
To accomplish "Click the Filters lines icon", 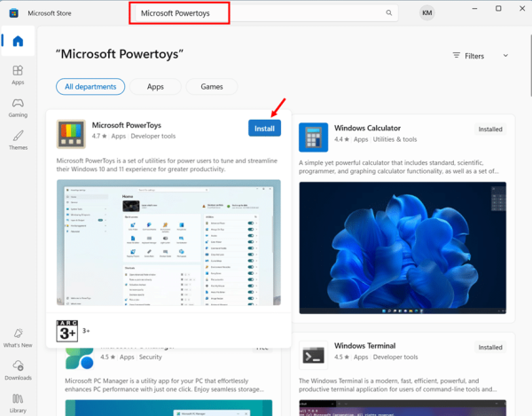I will [457, 55].
